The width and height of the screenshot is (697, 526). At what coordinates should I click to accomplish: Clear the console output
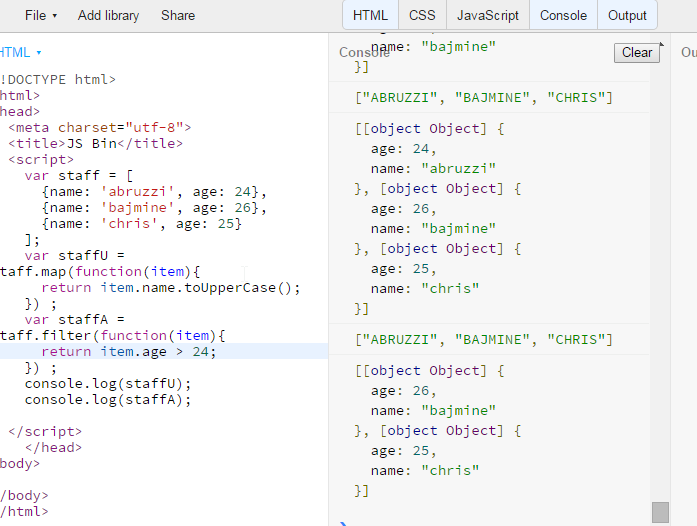click(637, 52)
